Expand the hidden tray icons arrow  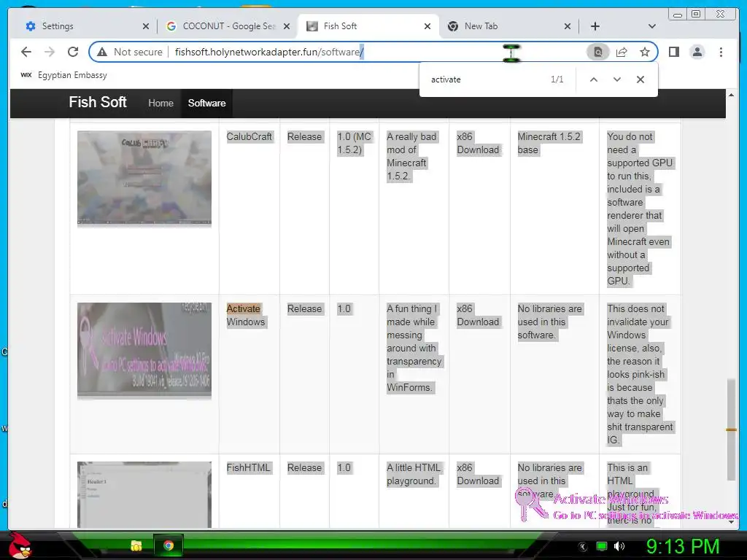583,546
